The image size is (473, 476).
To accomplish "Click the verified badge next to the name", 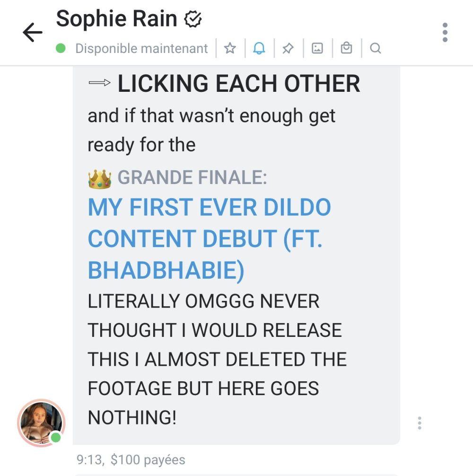I will (x=193, y=19).
